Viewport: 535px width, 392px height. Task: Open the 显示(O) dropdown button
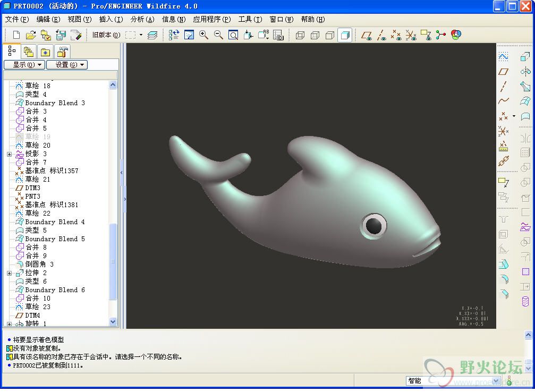tap(24, 65)
